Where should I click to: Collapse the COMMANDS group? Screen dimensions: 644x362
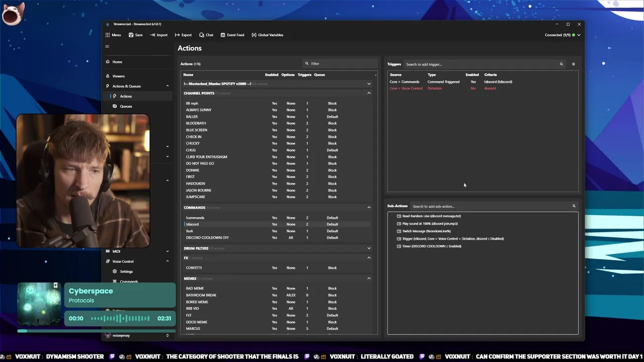[369, 208]
